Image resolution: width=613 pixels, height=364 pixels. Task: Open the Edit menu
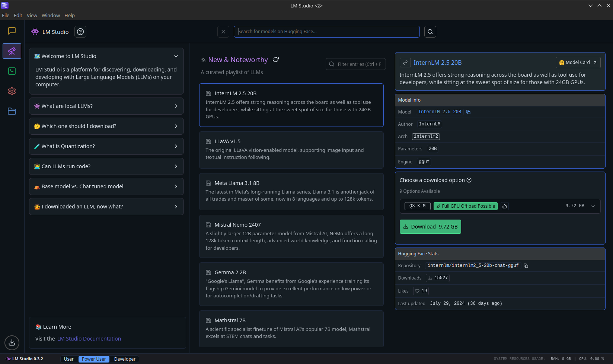tap(18, 15)
